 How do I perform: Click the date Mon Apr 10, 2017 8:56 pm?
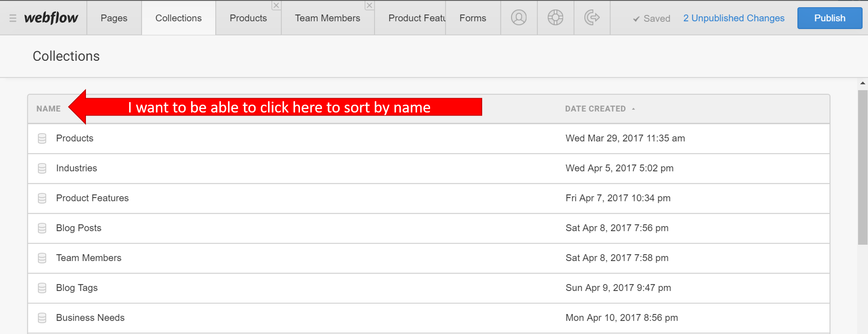tap(622, 318)
